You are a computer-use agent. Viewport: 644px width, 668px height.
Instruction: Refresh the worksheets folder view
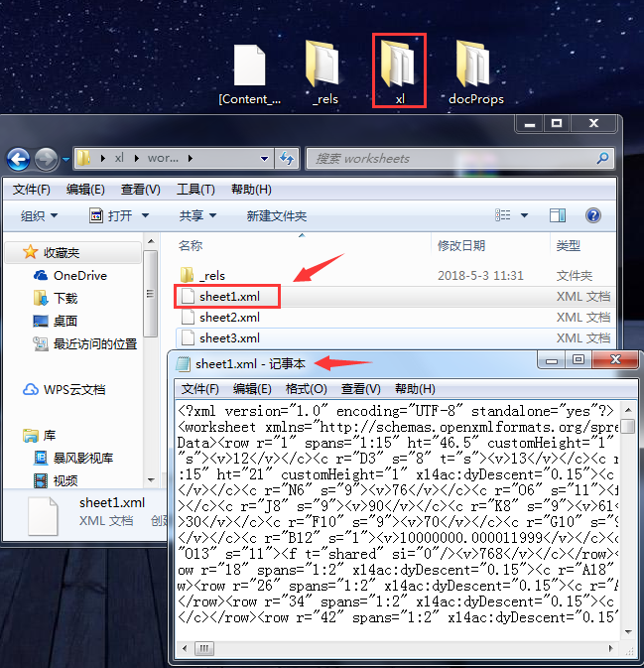(x=287, y=159)
